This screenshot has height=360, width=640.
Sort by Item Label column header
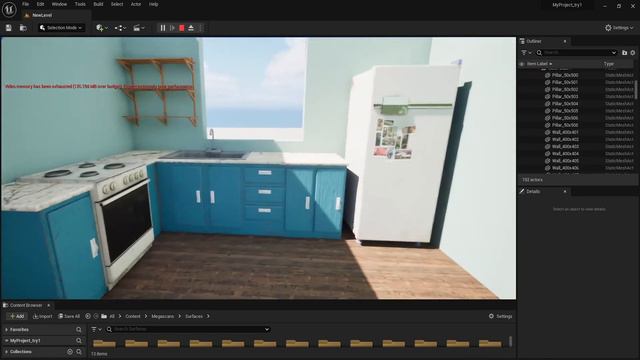[x=539, y=64]
